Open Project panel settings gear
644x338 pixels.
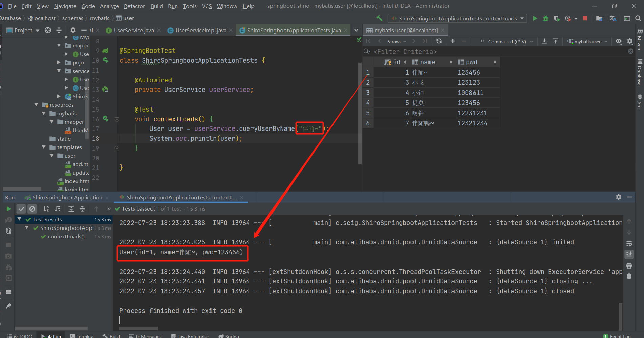73,30
